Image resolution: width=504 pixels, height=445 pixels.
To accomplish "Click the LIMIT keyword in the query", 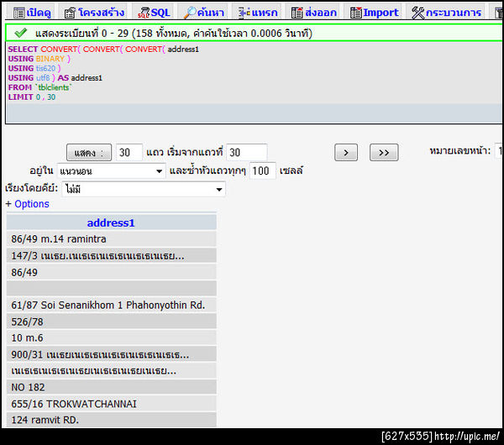I will pyautogui.click(x=20, y=97).
